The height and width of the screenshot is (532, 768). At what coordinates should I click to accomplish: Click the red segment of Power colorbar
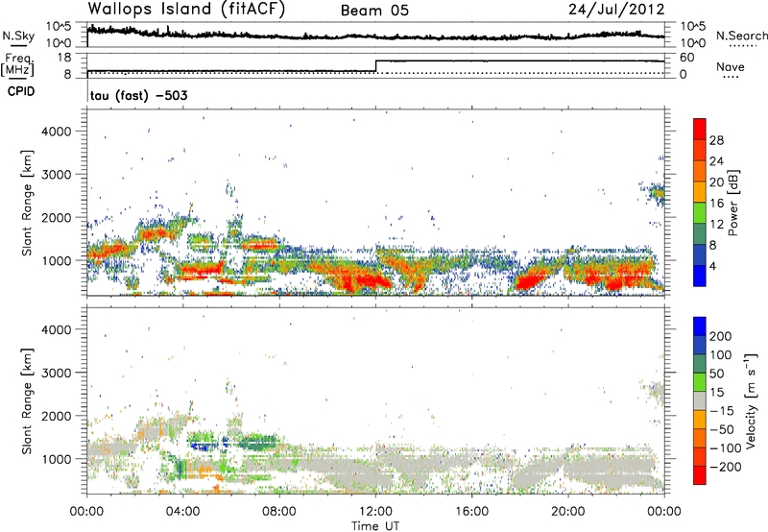tap(700, 129)
